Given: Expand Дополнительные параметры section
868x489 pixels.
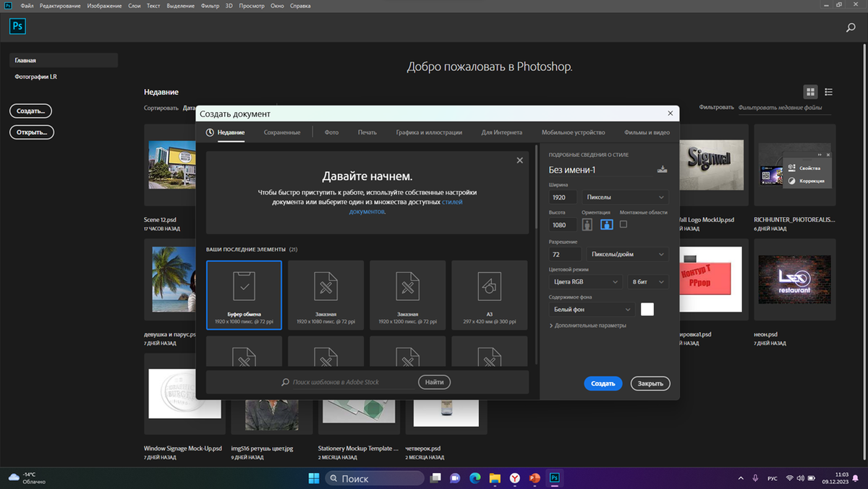Looking at the screenshot, I should point(588,326).
